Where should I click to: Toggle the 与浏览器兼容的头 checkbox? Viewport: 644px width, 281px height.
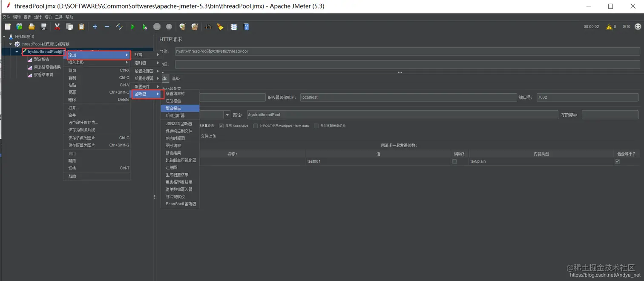316,126
